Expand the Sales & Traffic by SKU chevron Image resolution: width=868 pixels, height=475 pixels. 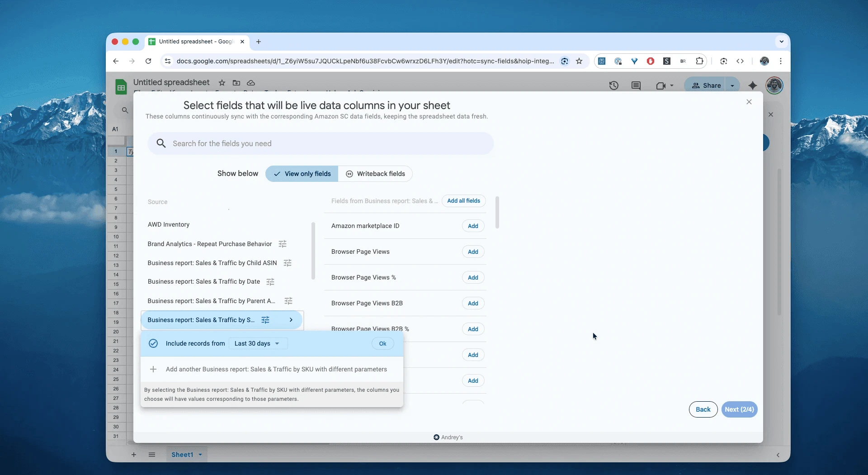click(x=291, y=320)
